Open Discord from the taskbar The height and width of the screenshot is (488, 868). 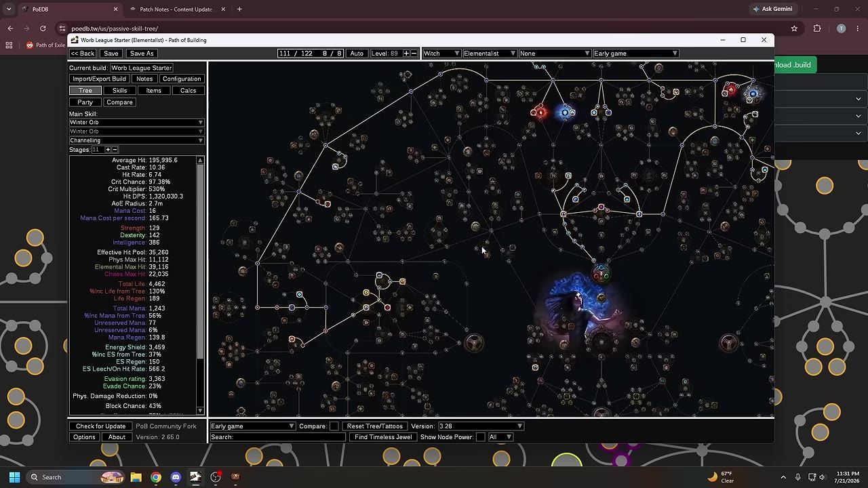[x=176, y=477]
